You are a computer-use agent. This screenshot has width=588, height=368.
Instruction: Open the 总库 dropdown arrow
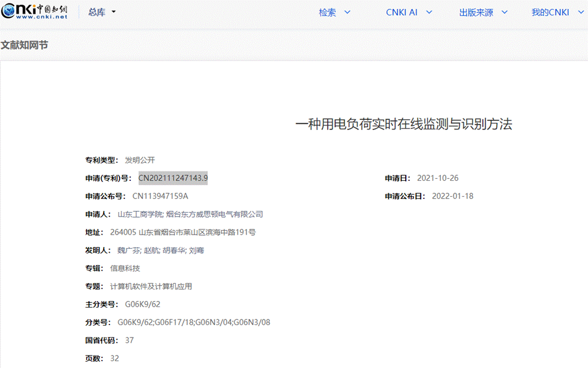[x=113, y=12]
